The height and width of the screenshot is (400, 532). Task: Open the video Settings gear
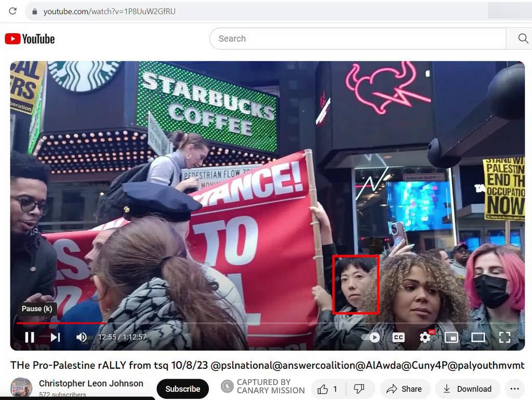click(x=425, y=337)
